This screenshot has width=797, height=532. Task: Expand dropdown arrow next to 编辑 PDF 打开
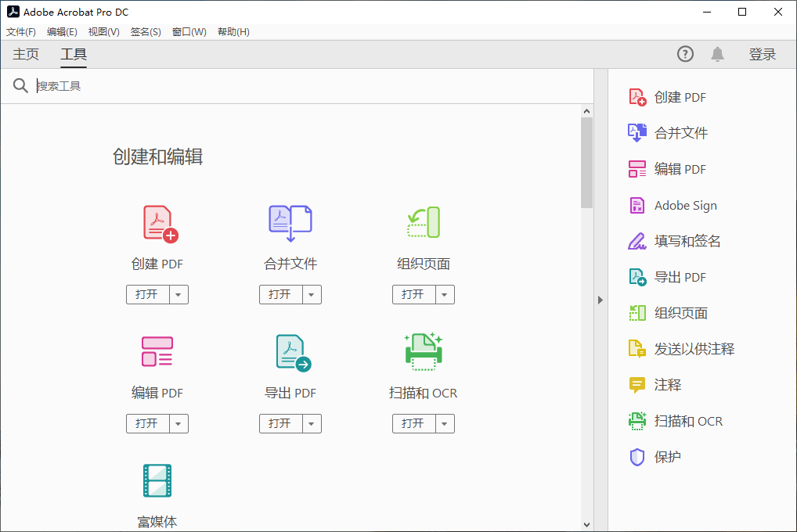pyautogui.click(x=179, y=424)
